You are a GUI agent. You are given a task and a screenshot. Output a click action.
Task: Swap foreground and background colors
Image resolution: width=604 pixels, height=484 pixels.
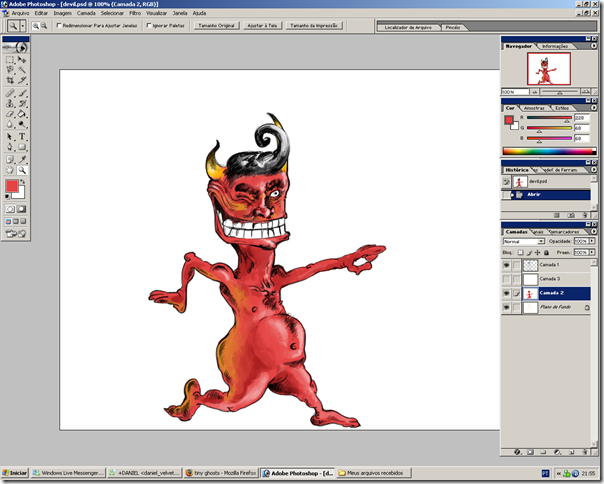pyautogui.click(x=23, y=181)
